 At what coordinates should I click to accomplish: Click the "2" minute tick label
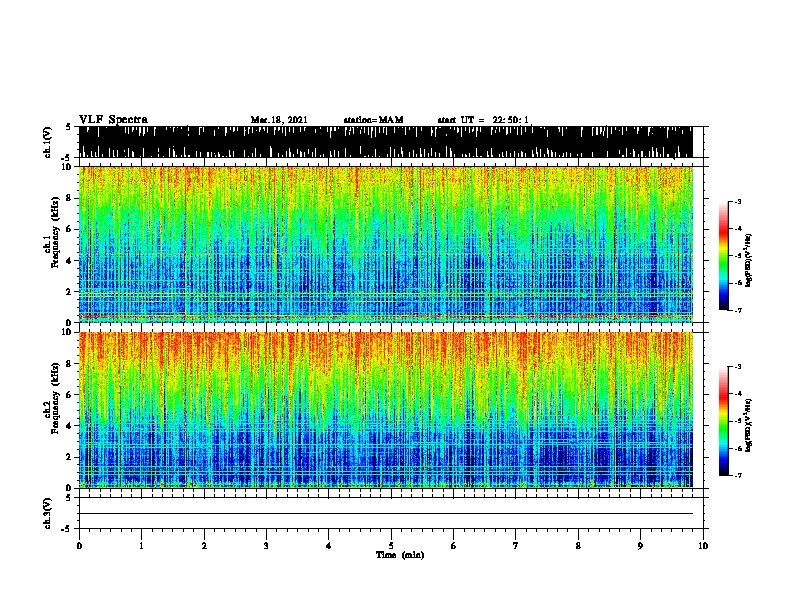point(204,546)
